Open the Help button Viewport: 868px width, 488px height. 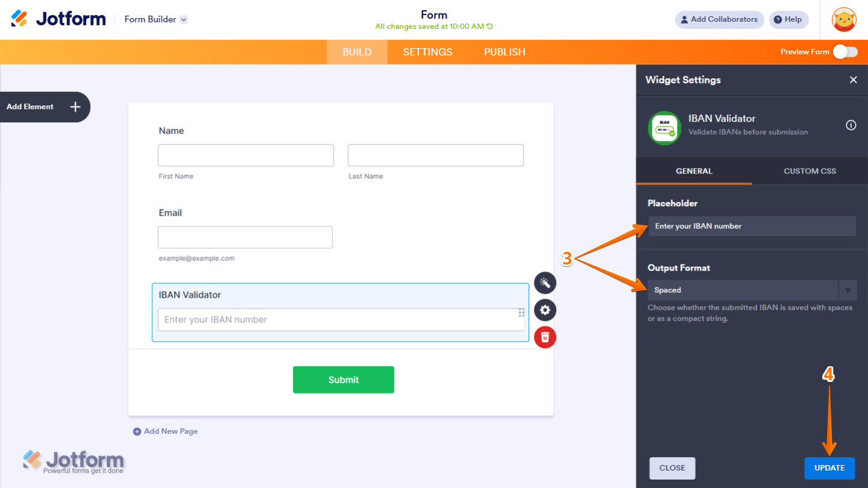coord(789,19)
